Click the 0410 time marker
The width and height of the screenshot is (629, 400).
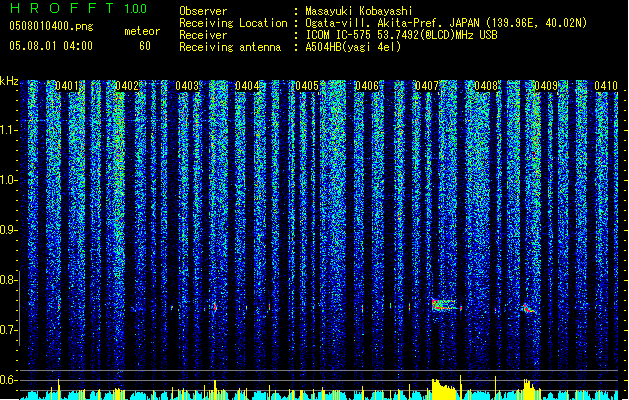click(606, 86)
